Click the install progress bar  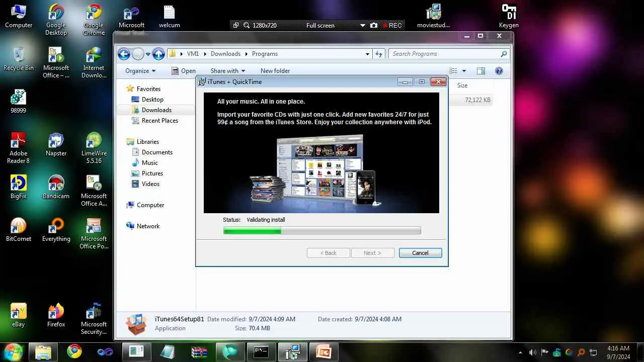322,231
